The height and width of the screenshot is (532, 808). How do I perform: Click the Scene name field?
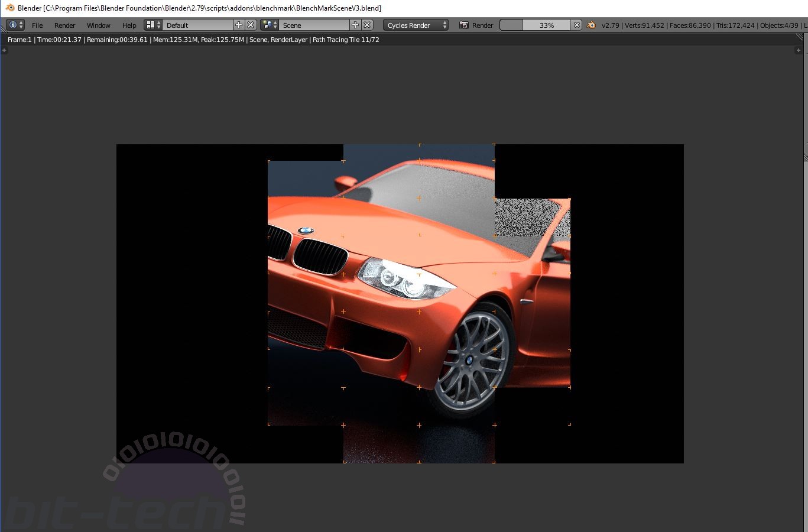tap(314, 25)
